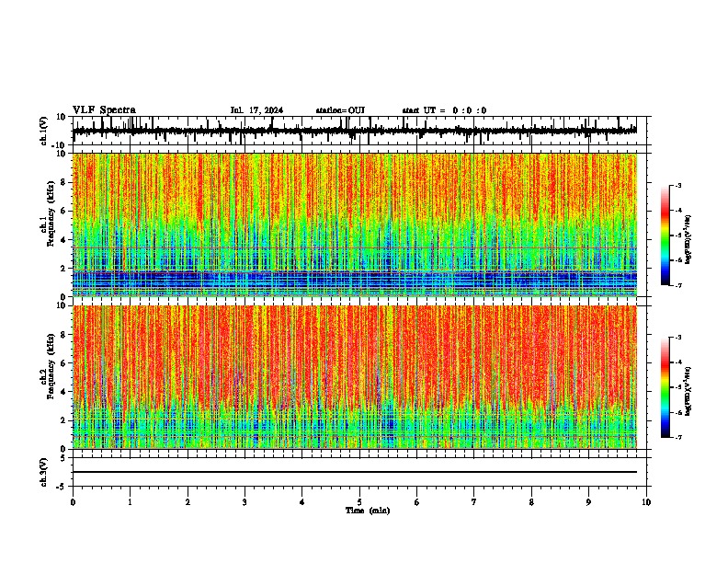Click the "8" kHz tick of ch.1 spectrogram

[63, 182]
